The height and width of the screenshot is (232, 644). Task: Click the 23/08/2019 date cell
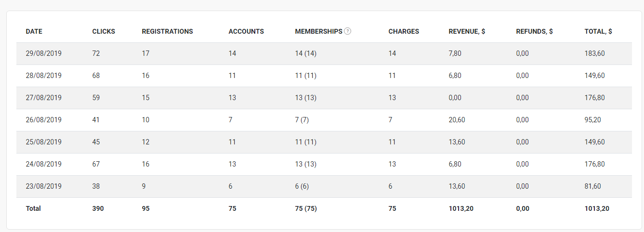coord(44,186)
